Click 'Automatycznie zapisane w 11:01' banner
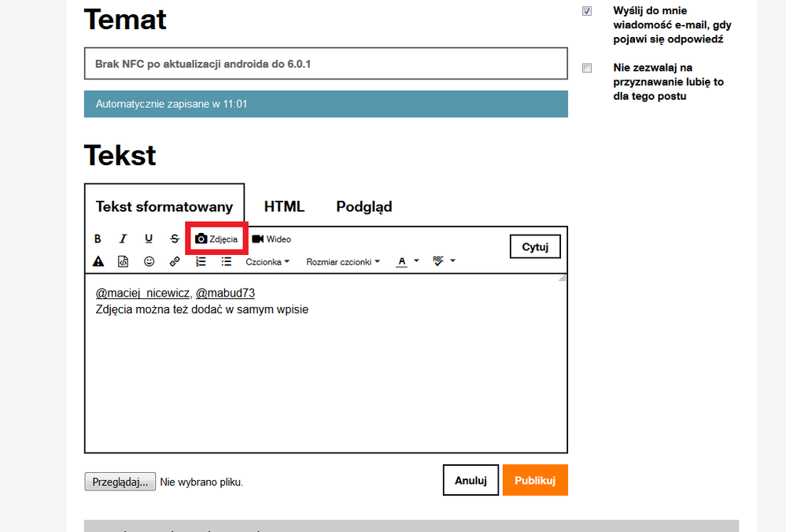 [326, 104]
